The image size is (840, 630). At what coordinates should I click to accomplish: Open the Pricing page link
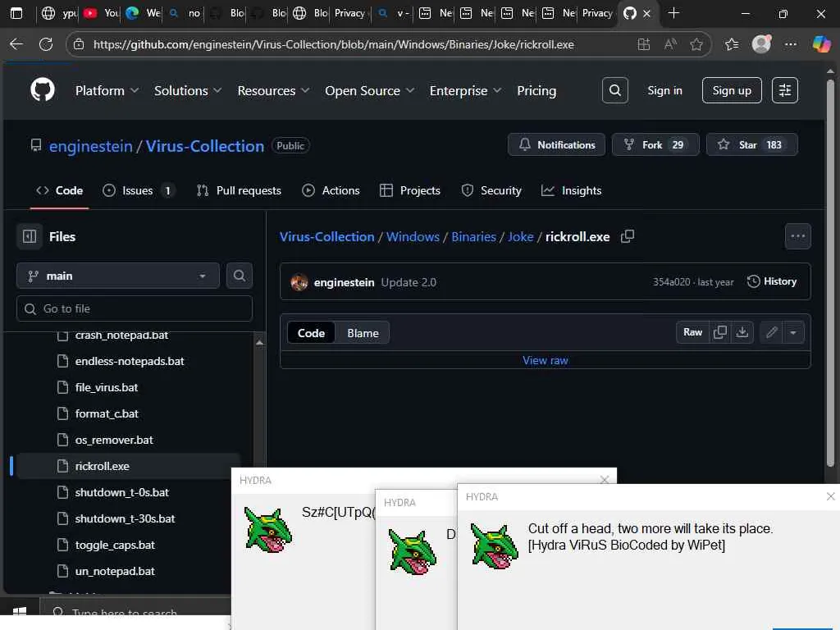pyautogui.click(x=536, y=91)
